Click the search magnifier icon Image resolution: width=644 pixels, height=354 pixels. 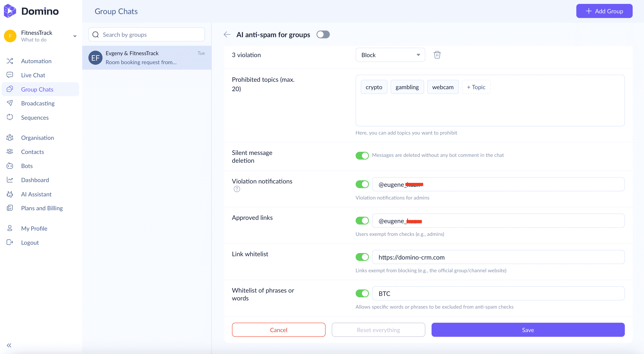tap(96, 34)
